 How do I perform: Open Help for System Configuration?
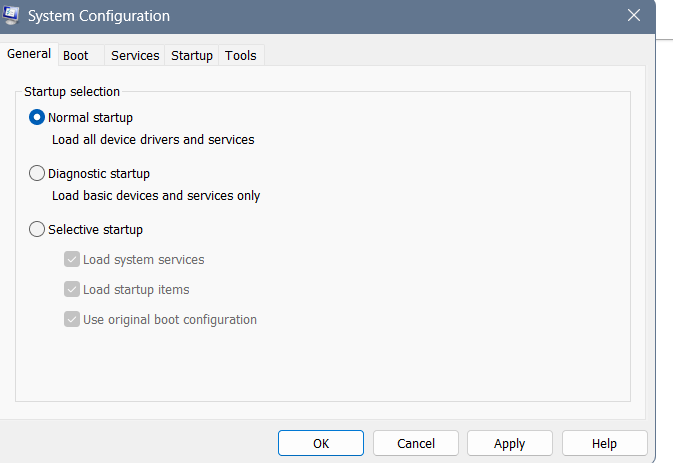coord(604,443)
